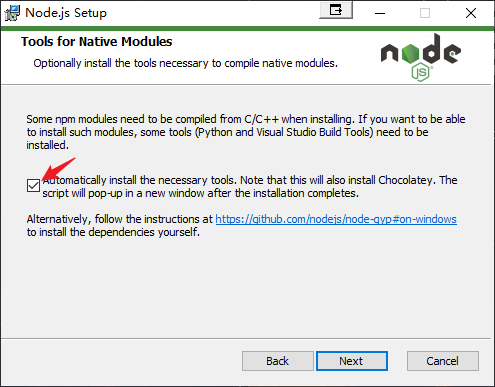Click the greyed-out maximize button

425,13
